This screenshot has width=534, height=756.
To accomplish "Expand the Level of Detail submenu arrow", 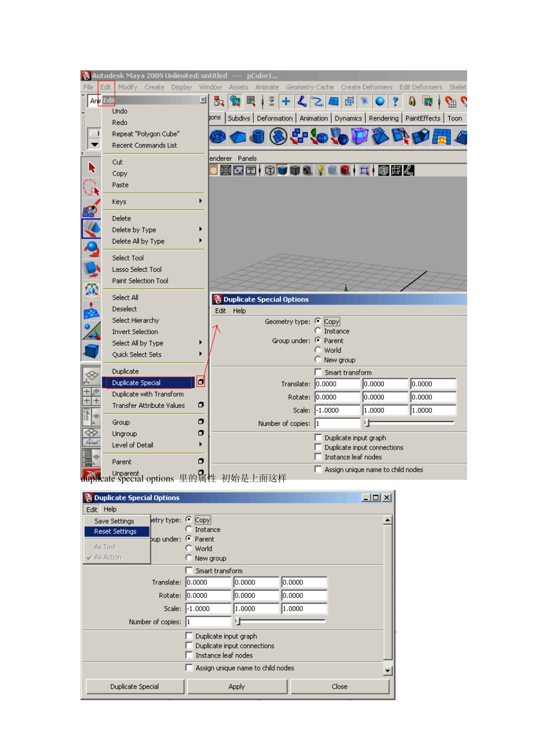I will (201, 444).
